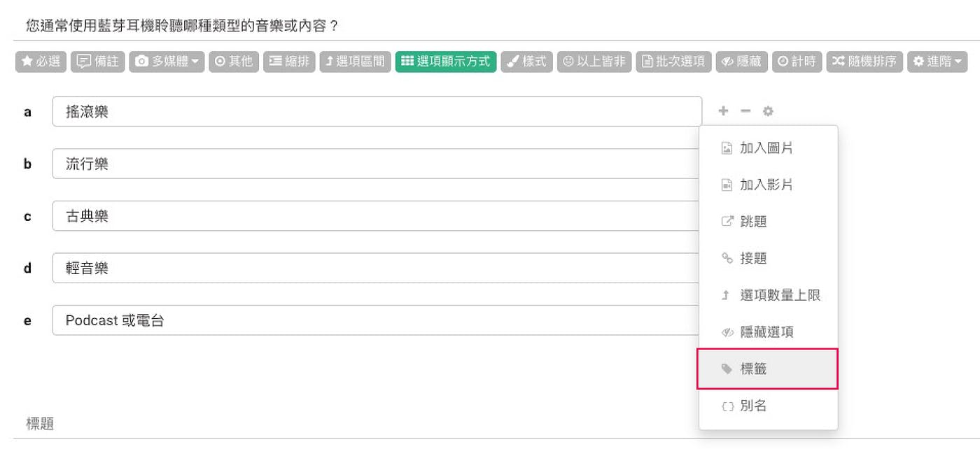980x449 pixels.
Task: Click the 搖滾樂 option input field
Action: coord(377,112)
